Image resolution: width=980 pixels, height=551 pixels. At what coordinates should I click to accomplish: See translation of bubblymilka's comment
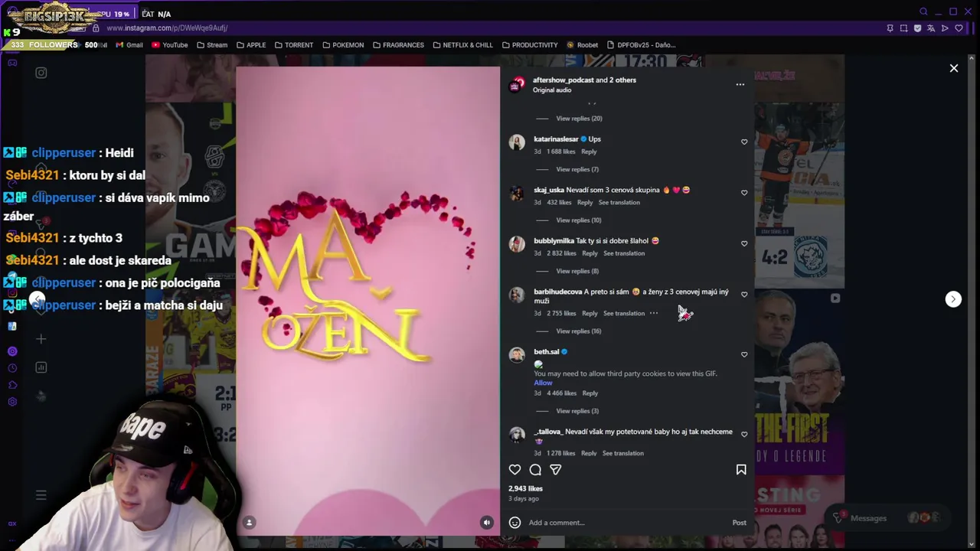pos(624,253)
